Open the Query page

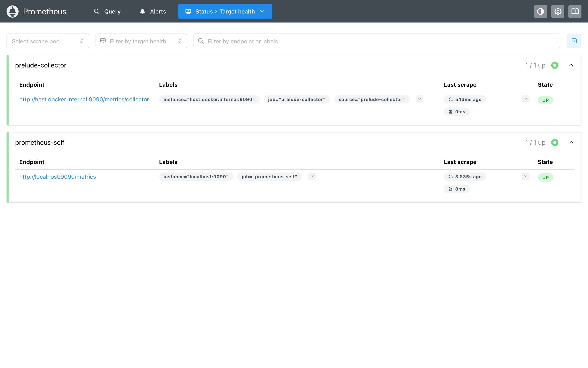pyautogui.click(x=107, y=11)
